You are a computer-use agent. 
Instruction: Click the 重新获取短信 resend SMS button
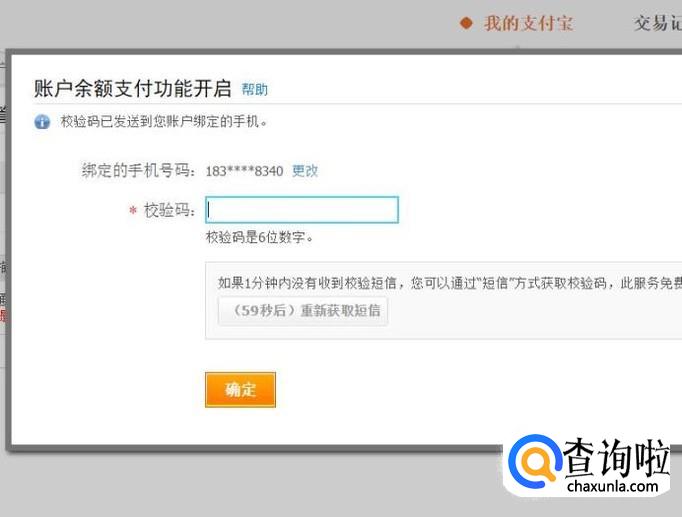click(x=303, y=310)
